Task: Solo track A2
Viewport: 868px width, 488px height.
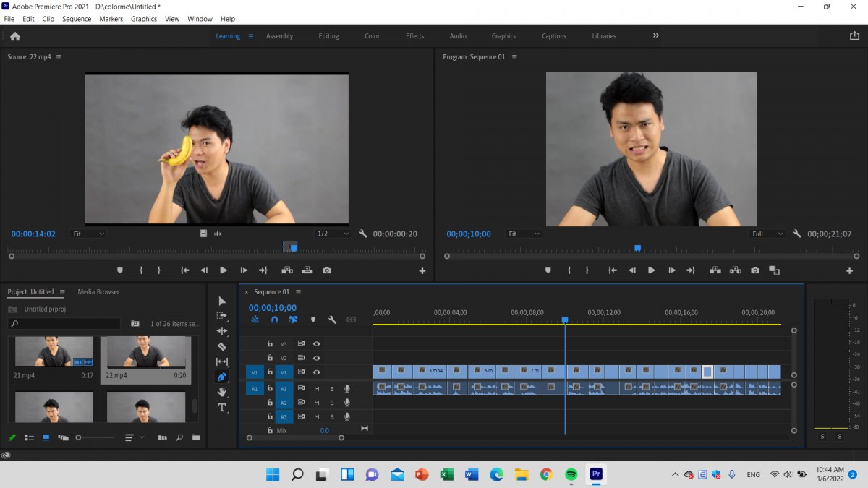Action: [332, 403]
